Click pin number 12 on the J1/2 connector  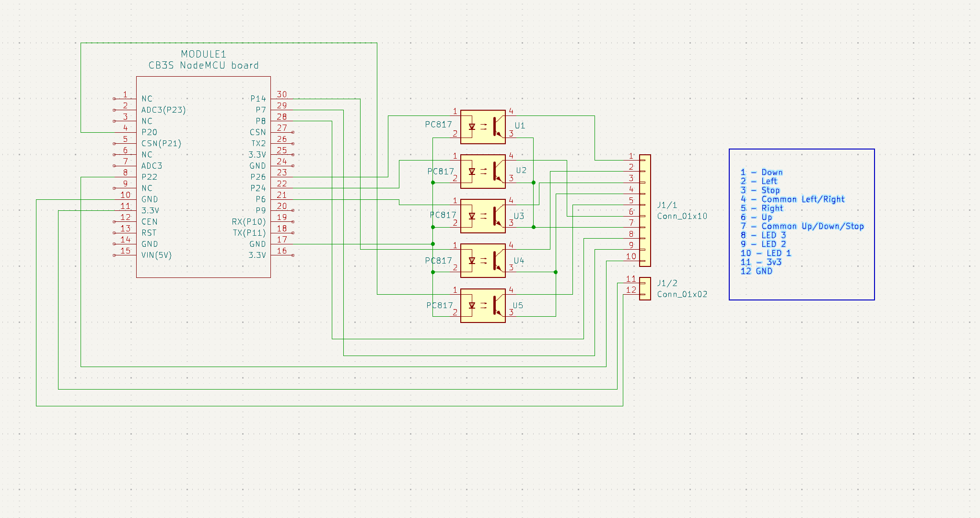[x=631, y=290]
